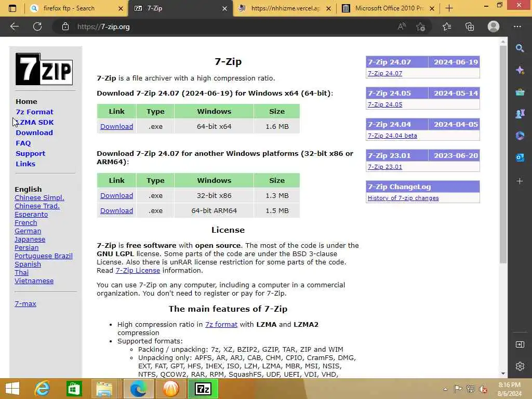Follow the 7z format link
Image resolution: width=532 pixels, height=399 pixels.
(221, 324)
